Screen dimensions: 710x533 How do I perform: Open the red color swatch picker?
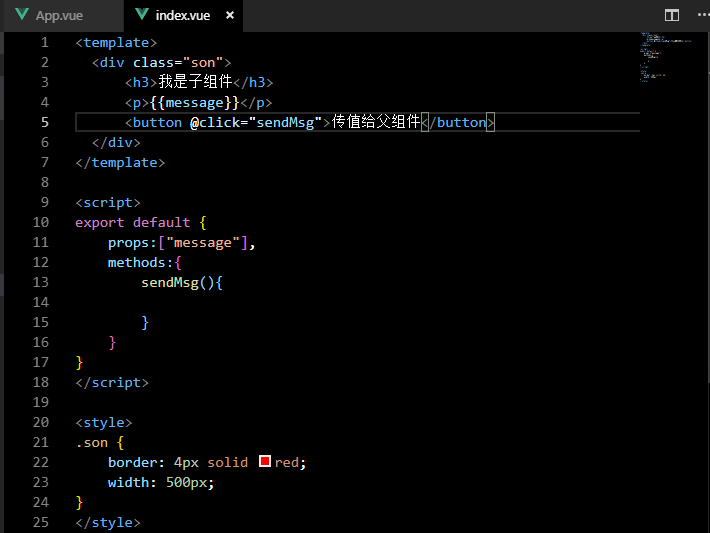(265, 461)
